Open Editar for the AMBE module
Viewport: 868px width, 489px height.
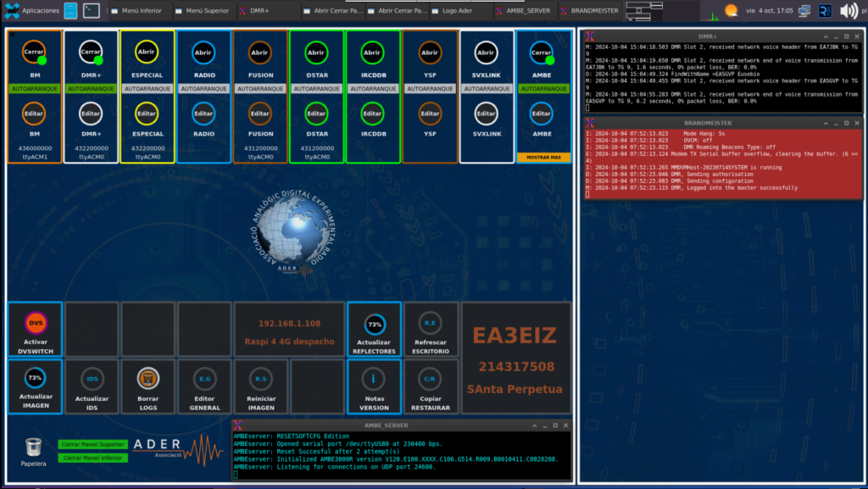542,114
